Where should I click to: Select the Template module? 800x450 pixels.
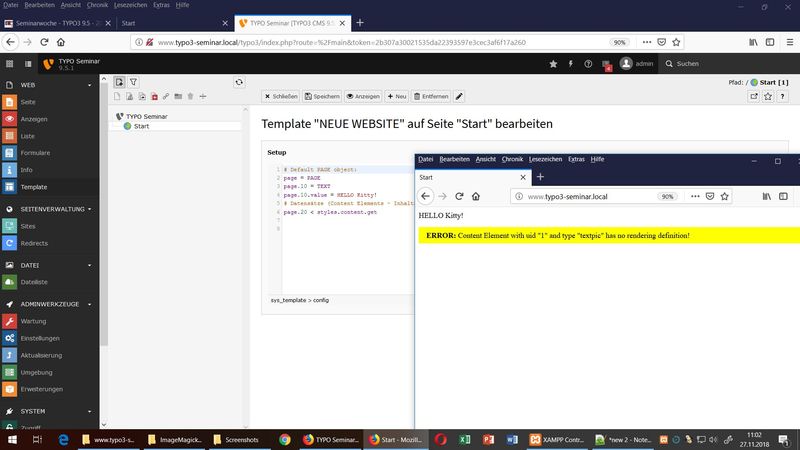point(34,187)
